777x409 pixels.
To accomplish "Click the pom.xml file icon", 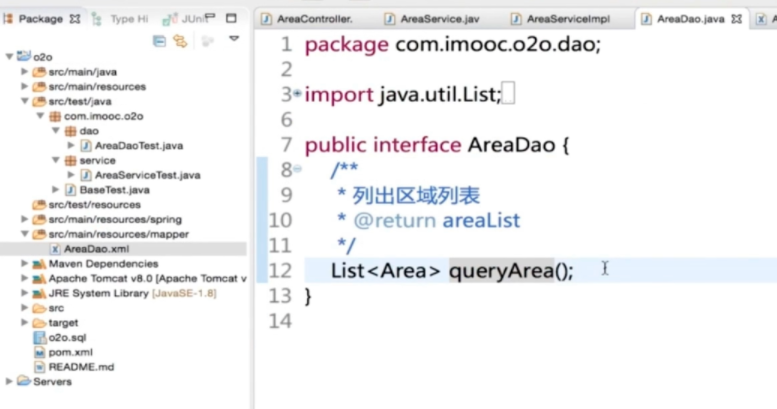I will [x=40, y=352].
